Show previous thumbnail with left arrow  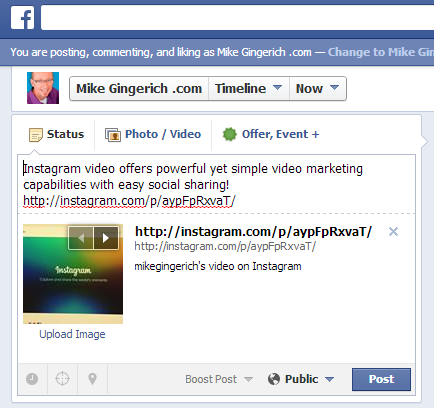[x=81, y=238]
